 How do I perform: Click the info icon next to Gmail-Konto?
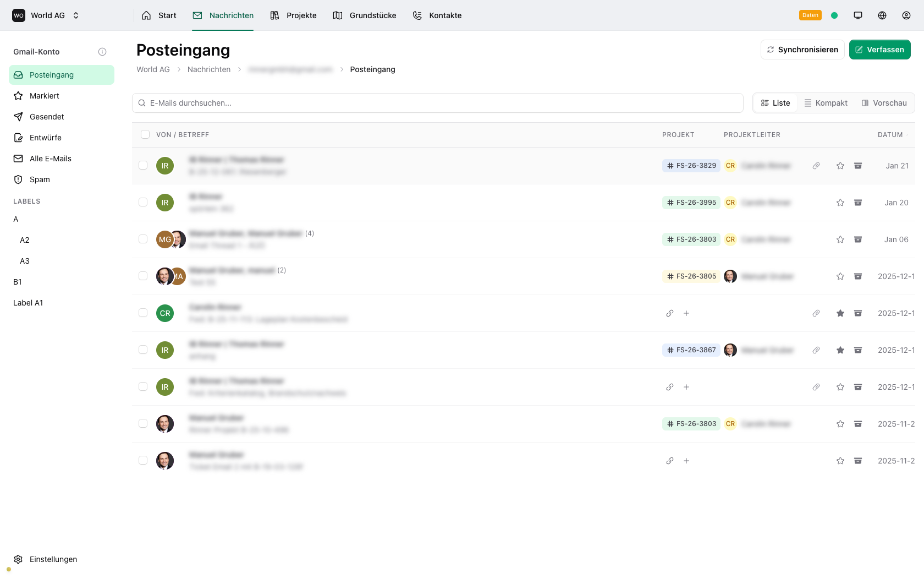(x=102, y=52)
